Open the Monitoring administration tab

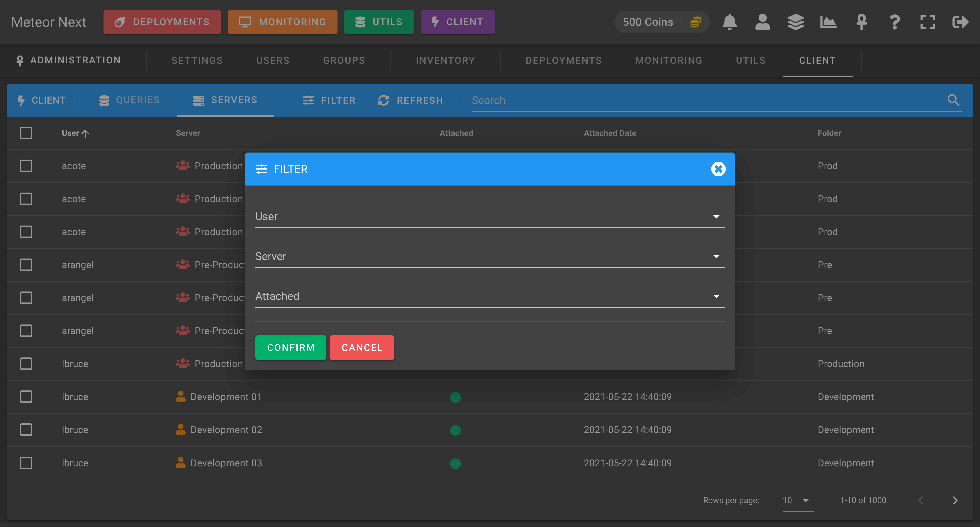[x=669, y=60]
